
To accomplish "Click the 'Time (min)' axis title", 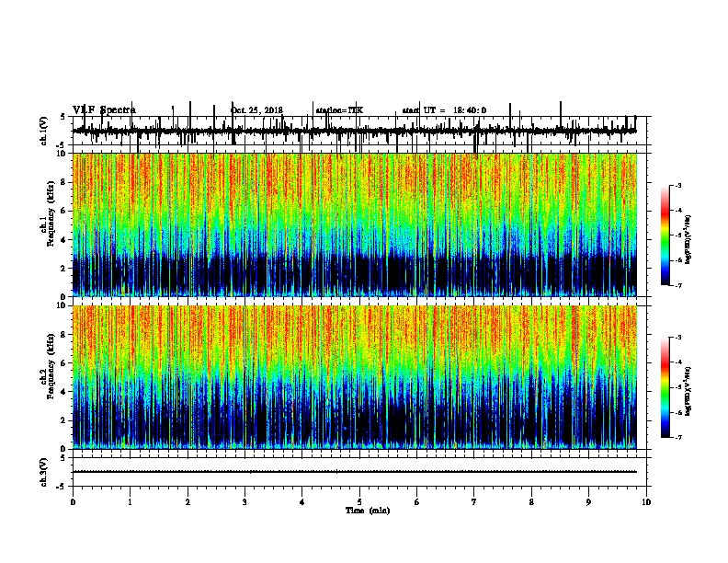I will pyautogui.click(x=368, y=511).
